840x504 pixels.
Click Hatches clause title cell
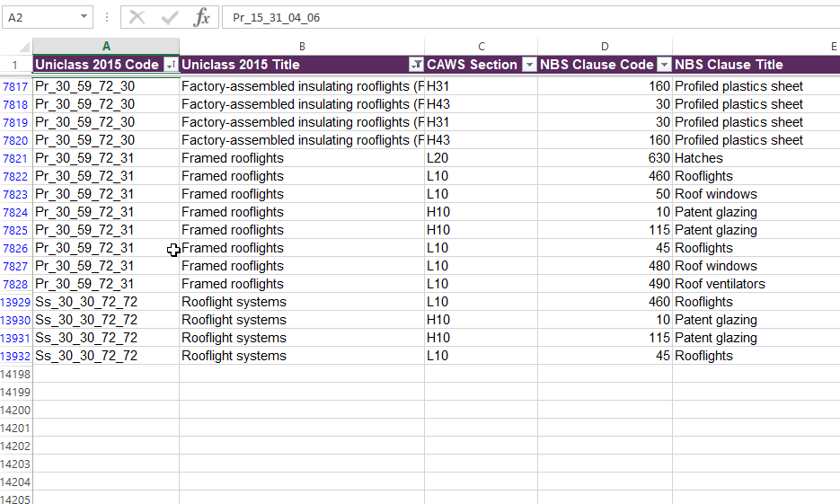[756, 158]
